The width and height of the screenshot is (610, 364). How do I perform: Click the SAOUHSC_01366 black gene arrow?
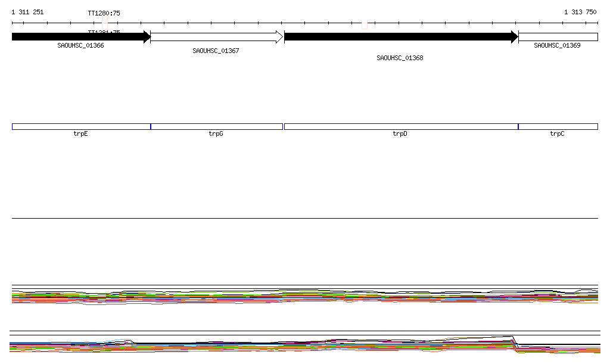click(x=80, y=37)
